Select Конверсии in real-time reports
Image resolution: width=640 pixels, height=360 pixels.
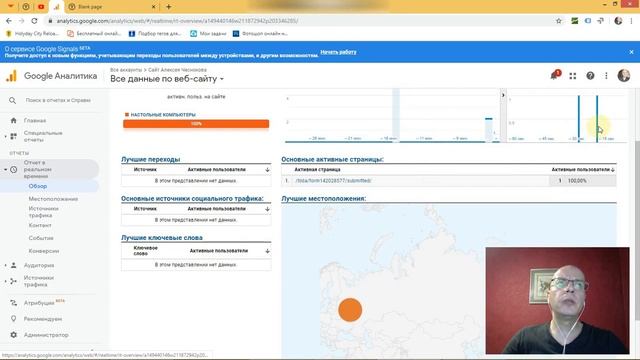44,251
